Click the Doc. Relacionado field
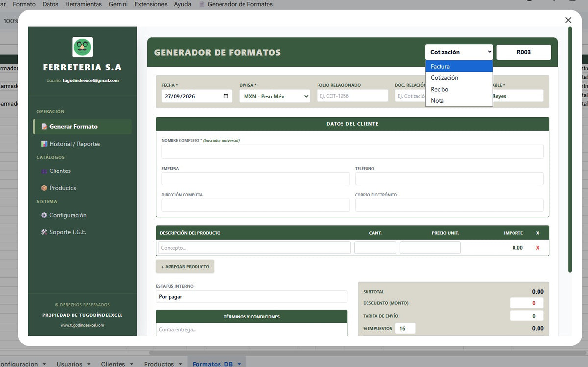The height and width of the screenshot is (367, 588). point(410,96)
